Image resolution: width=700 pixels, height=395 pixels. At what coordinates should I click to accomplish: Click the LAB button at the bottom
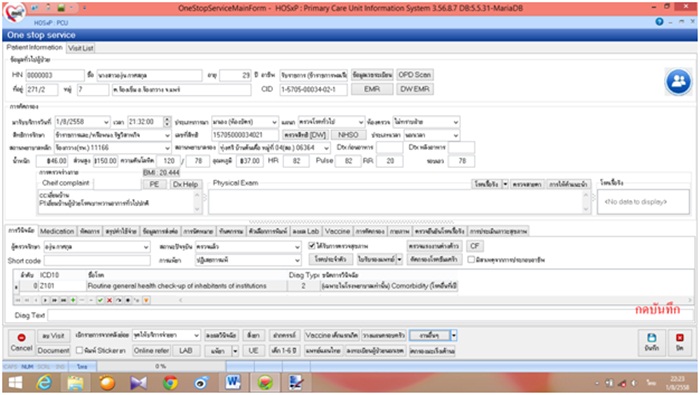(x=186, y=351)
